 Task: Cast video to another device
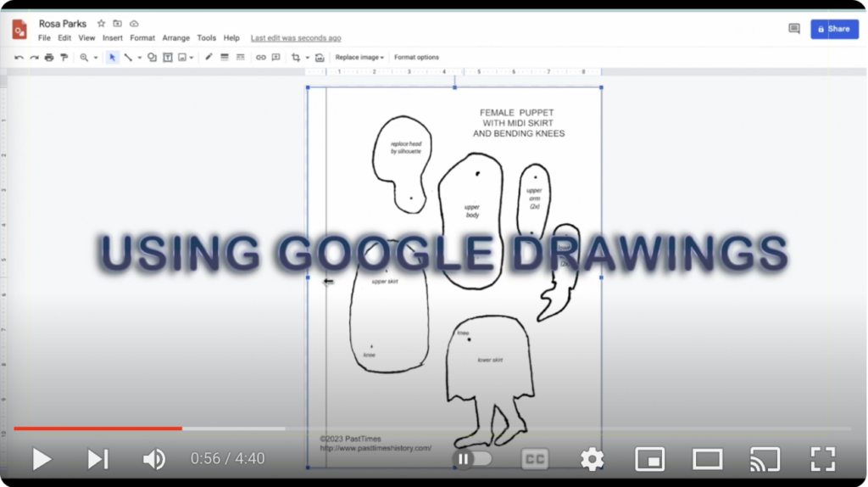coord(765,459)
